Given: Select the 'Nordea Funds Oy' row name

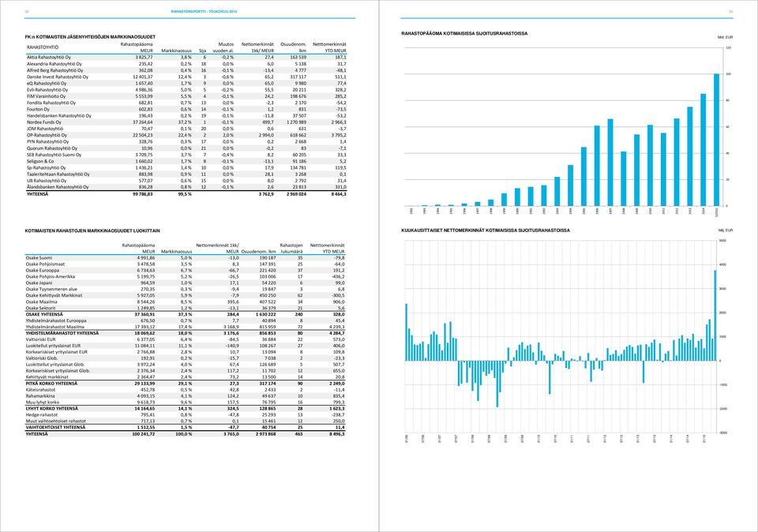Looking at the screenshot, I should pos(44,122).
